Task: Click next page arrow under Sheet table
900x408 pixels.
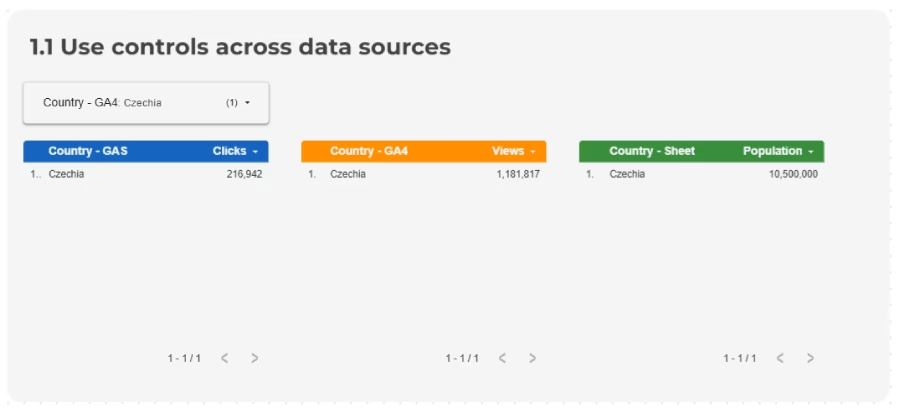Action: click(811, 358)
